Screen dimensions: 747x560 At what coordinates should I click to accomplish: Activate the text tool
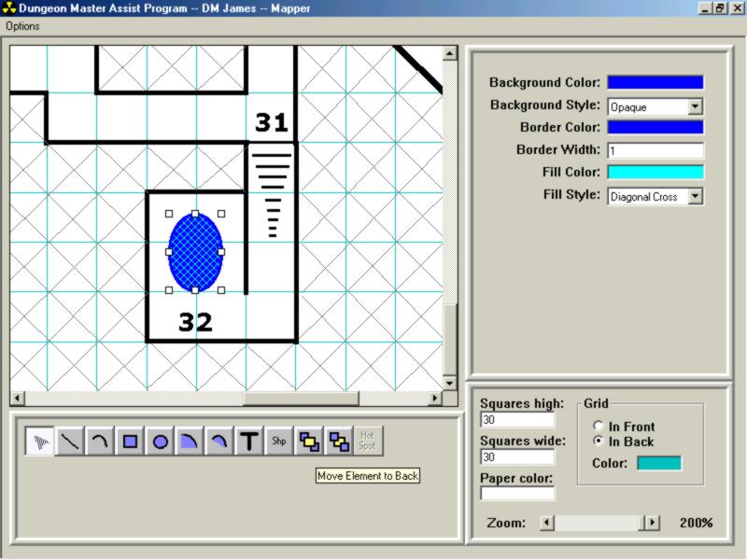coord(248,442)
